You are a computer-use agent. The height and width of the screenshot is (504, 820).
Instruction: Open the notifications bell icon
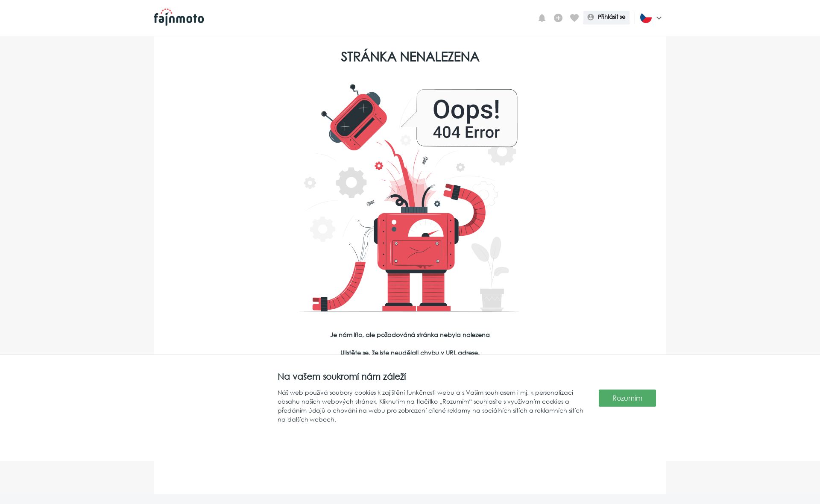[542, 18]
